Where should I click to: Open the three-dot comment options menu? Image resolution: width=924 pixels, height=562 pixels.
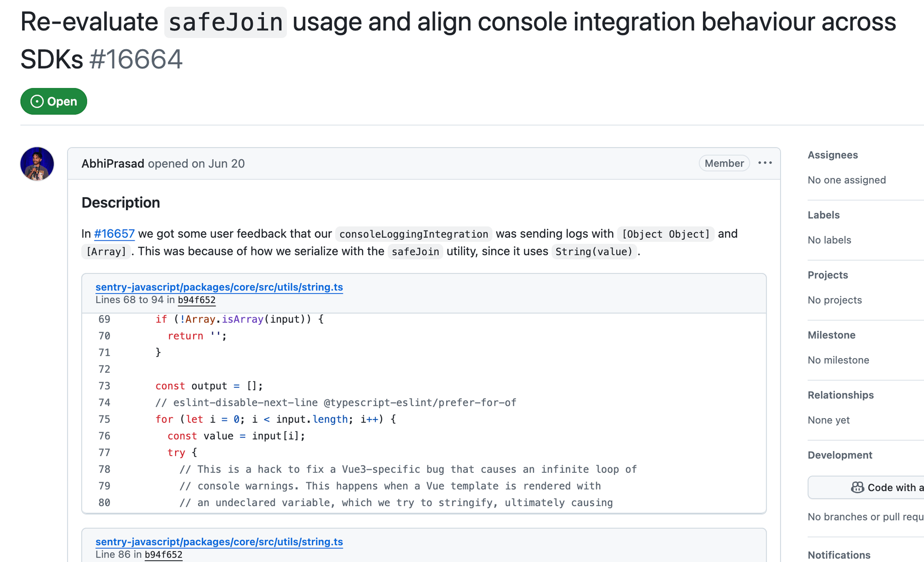(x=765, y=163)
